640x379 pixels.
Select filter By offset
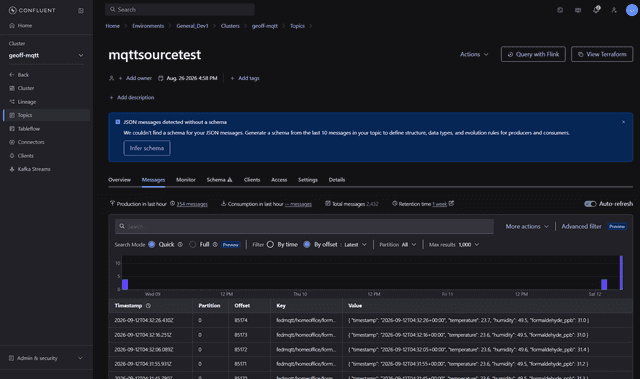(x=307, y=244)
